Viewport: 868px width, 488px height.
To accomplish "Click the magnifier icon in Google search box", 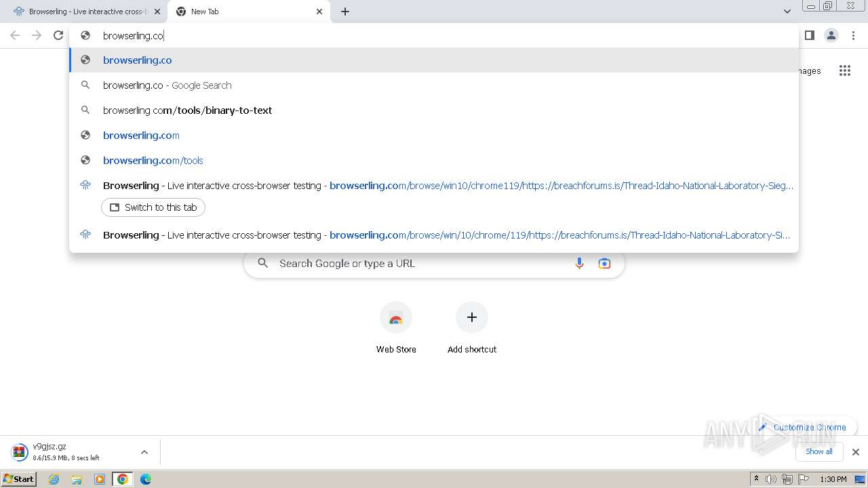I will (x=263, y=264).
